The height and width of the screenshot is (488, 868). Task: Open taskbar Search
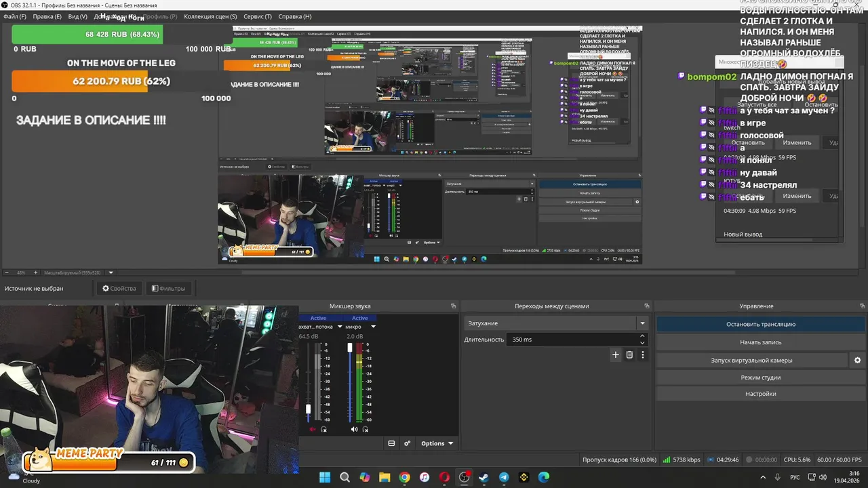point(344,477)
